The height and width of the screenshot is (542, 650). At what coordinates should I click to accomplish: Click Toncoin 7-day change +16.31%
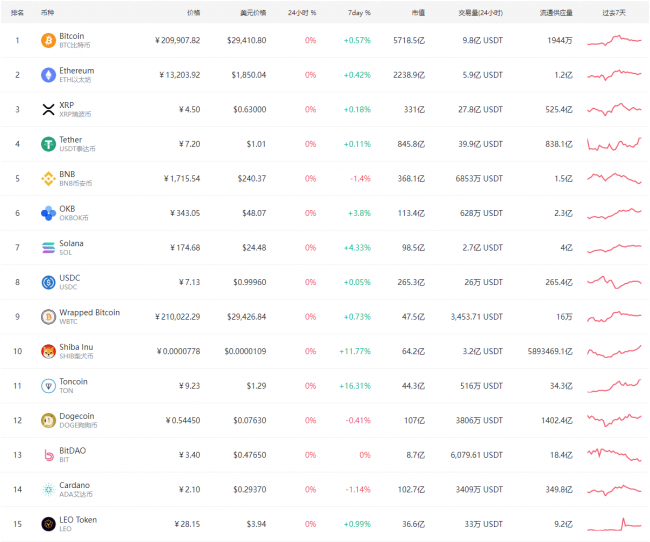[x=355, y=386]
